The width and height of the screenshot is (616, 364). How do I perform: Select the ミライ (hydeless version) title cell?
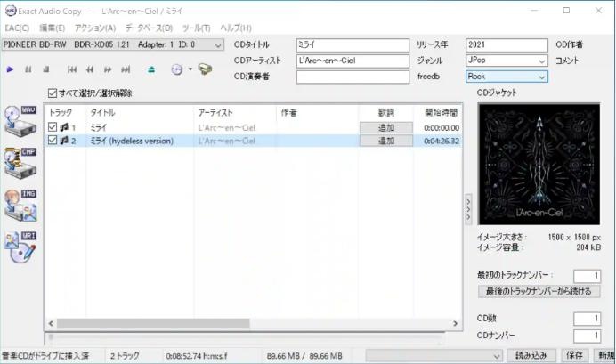[132, 141]
